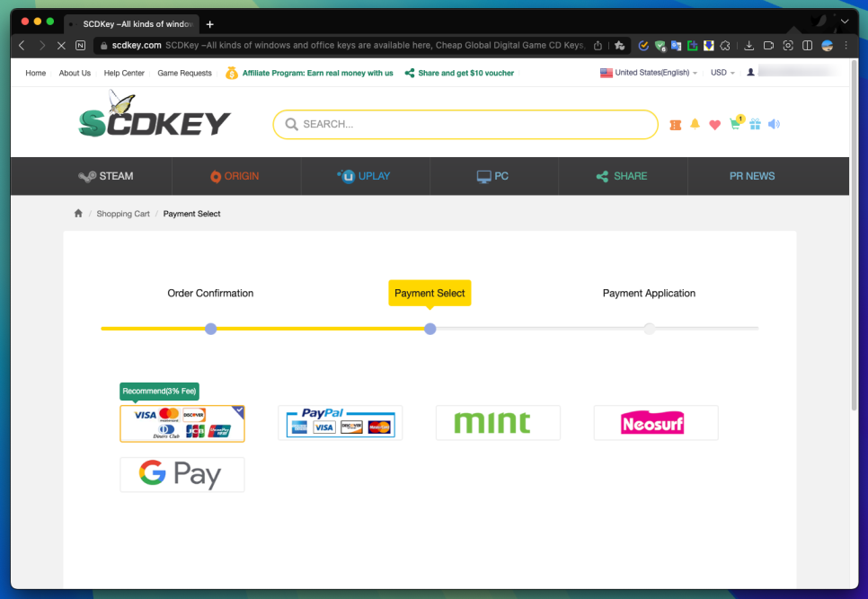Image resolution: width=868 pixels, height=599 pixels.
Task: Open the UPLAY category menu
Action: pyautogui.click(x=364, y=176)
